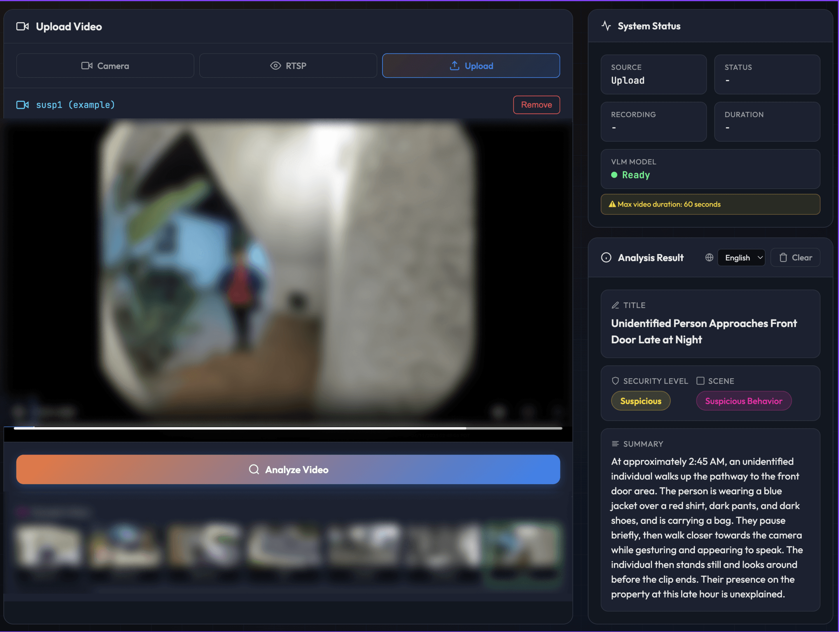
Task: Open the English language dropdown
Action: pyautogui.click(x=741, y=257)
